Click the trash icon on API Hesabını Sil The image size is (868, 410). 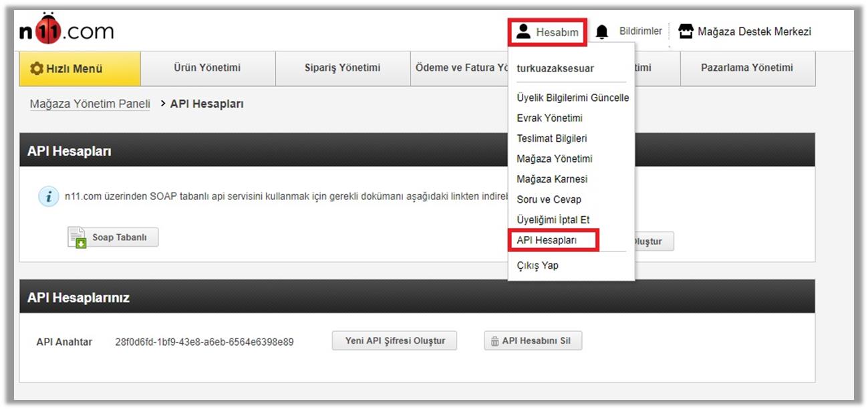[x=495, y=341]
